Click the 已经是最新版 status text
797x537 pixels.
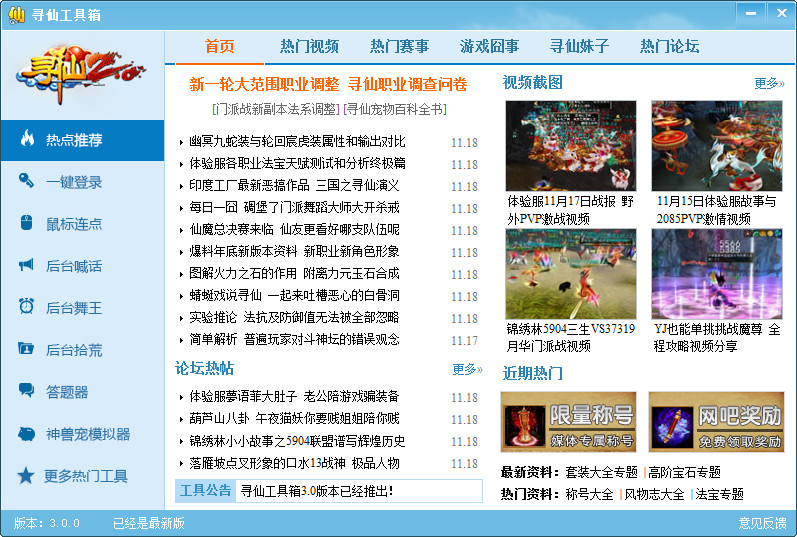[x=148, y=523]
